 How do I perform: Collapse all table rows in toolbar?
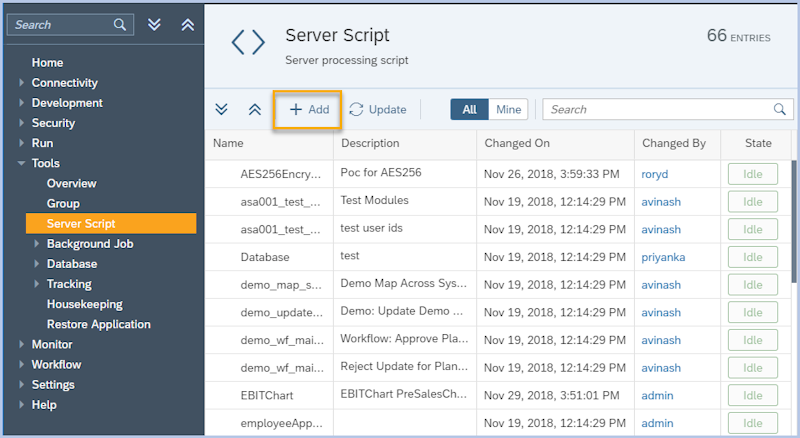coord(254,109)
